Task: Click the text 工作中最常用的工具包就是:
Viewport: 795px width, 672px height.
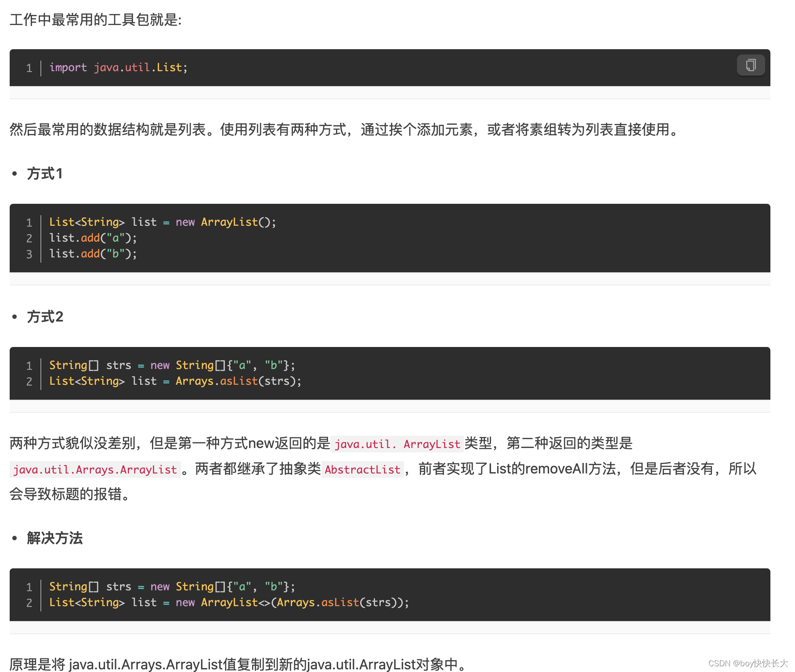Action: 96,20
